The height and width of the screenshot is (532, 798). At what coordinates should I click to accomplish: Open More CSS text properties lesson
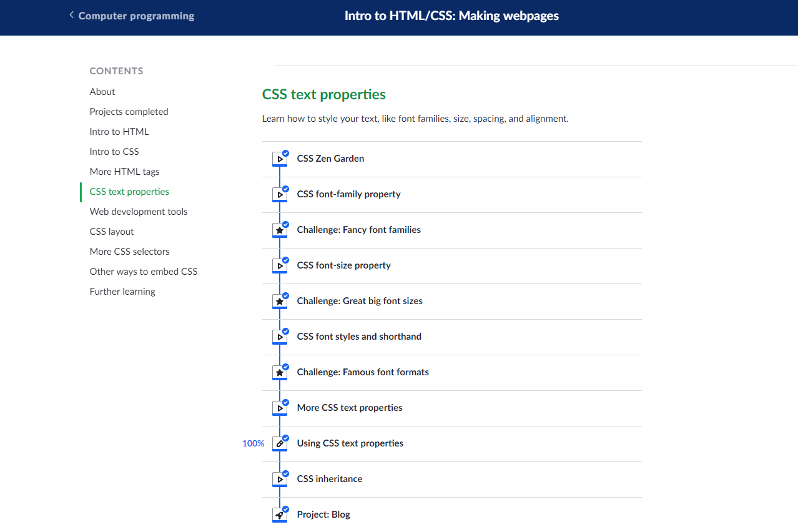click(x=350, y=408)
